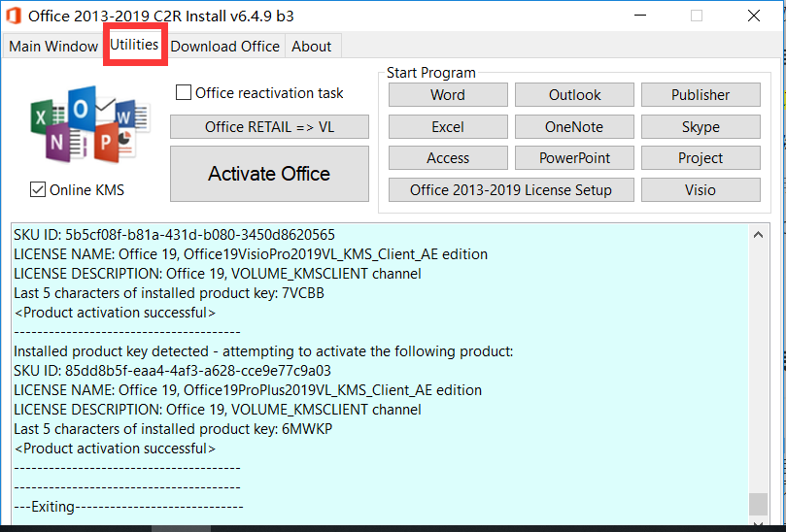The width and height of the screenshot is (786, 532).
Task: Click the Office RETAIL => VL button
Action: tap(269, 127)
